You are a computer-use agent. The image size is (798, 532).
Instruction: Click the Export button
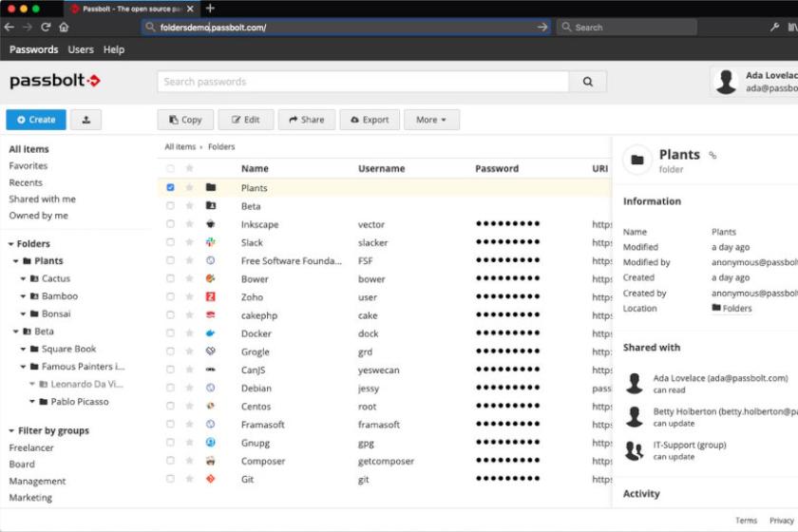click(x=370, y=120)
